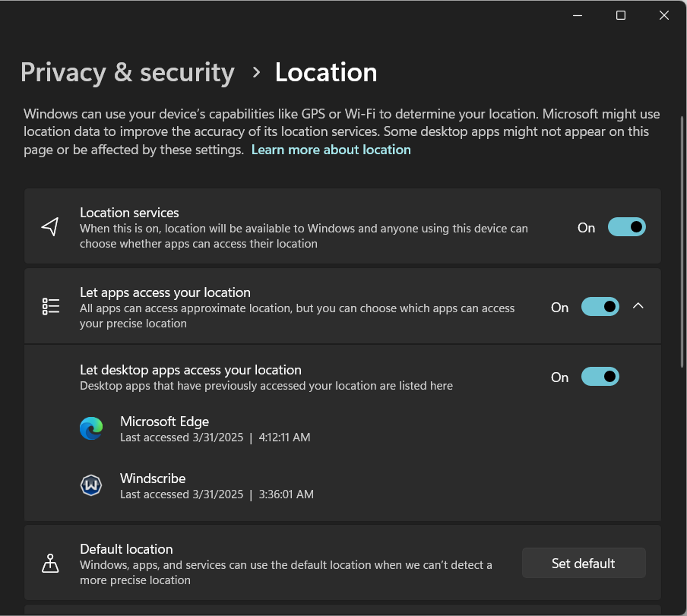The width and height of the screenshot is (687, 616).
Task: Collapse the Let apps access your location section
Action: point(638,306)
